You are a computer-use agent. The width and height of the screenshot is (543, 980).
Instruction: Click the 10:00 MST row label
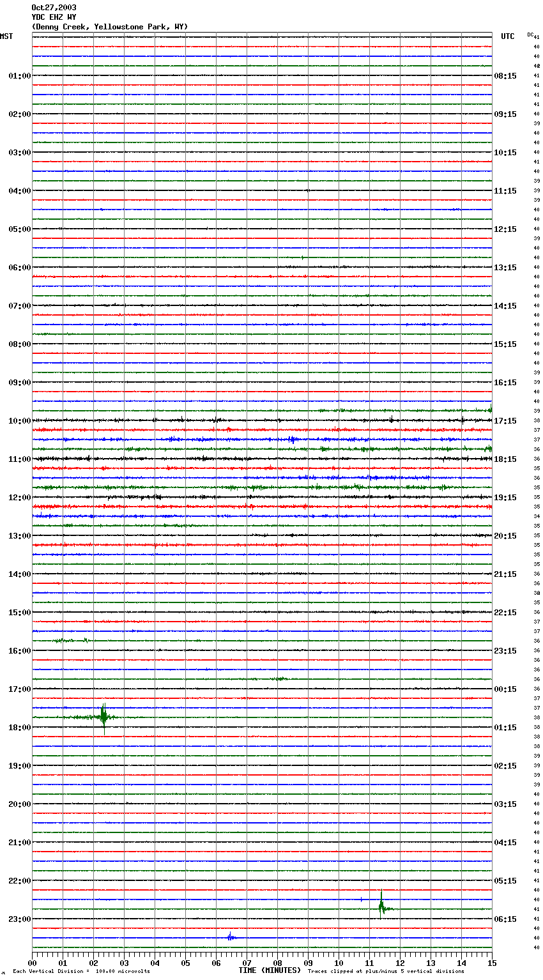[x=20, y=421]
